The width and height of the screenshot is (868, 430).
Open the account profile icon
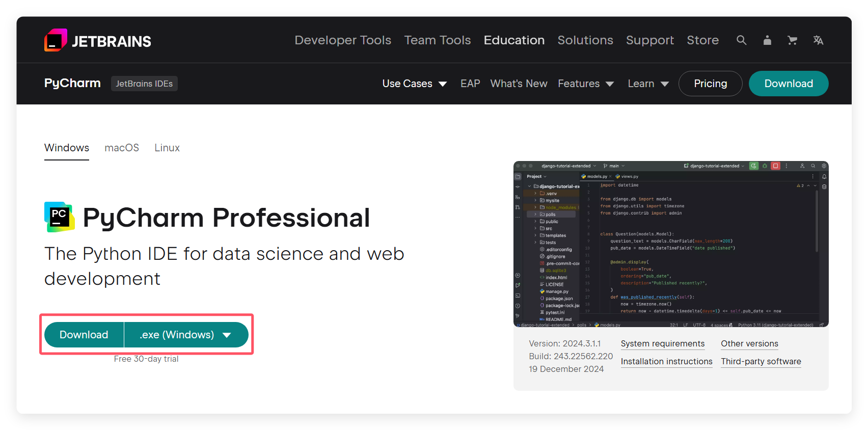point(767,40)
